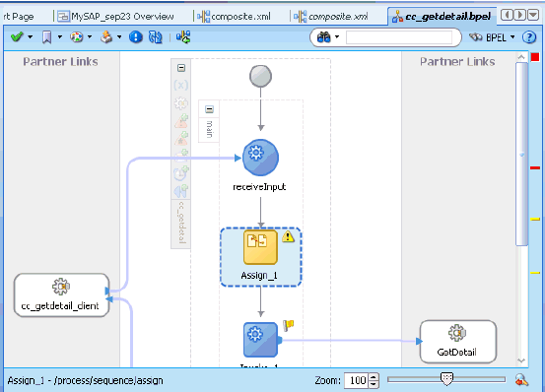545x392 pixels.
Task: Click the lower yellow warning marker in gutter
Action: point(535,273)
